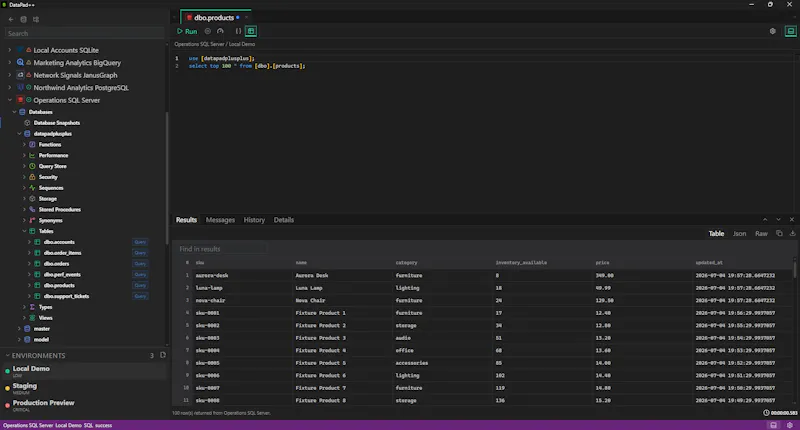Expand Network Signals JanusGraph connection

pos(9,75)
